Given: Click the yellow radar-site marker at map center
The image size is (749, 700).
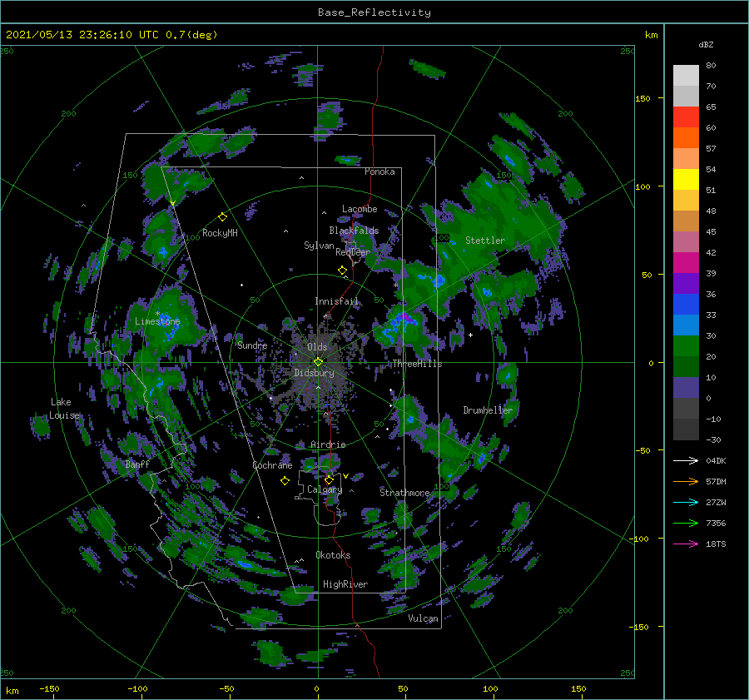Looking at the screenshot, I should pos(318,362).
